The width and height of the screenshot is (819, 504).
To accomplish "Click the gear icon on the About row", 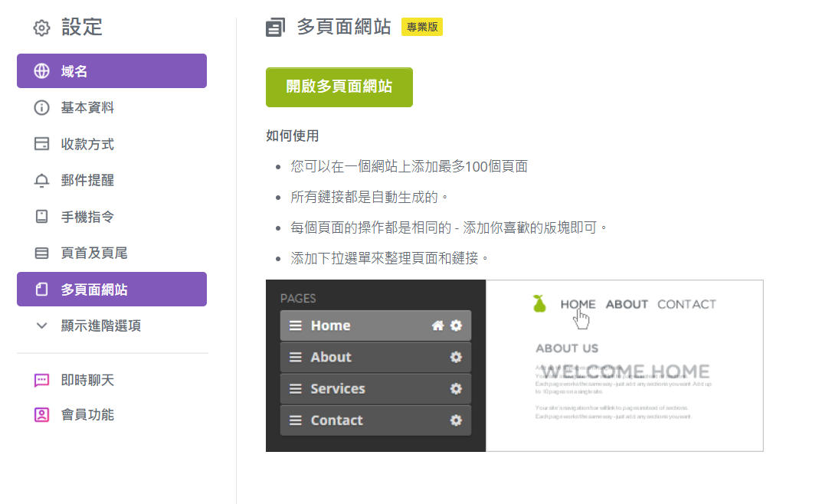I will 456,357.
